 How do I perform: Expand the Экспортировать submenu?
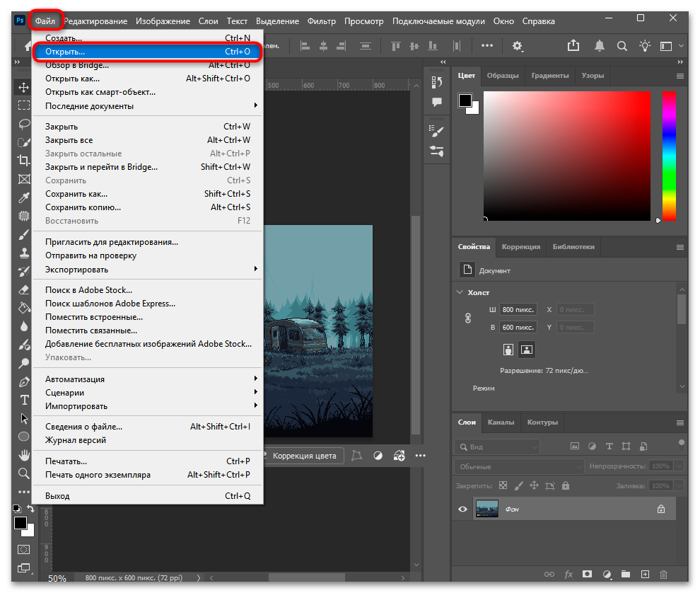147,270
